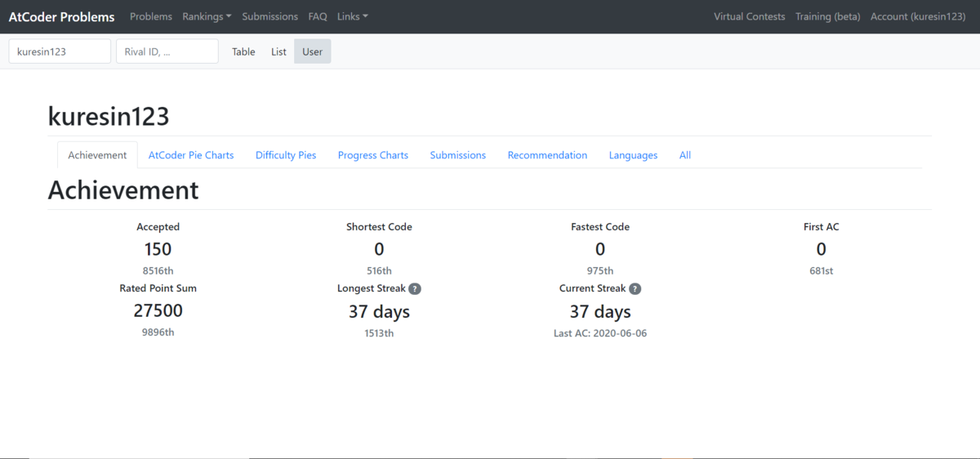Open the FAQ page

(x=318, y=16)
